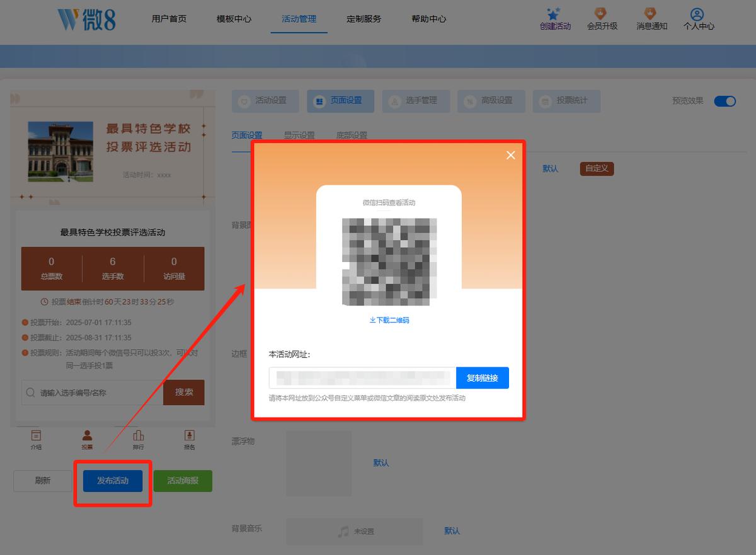
Task: Click the 总票数 stat in the preview
Action: pyautogui.click(x=51, y=269)
